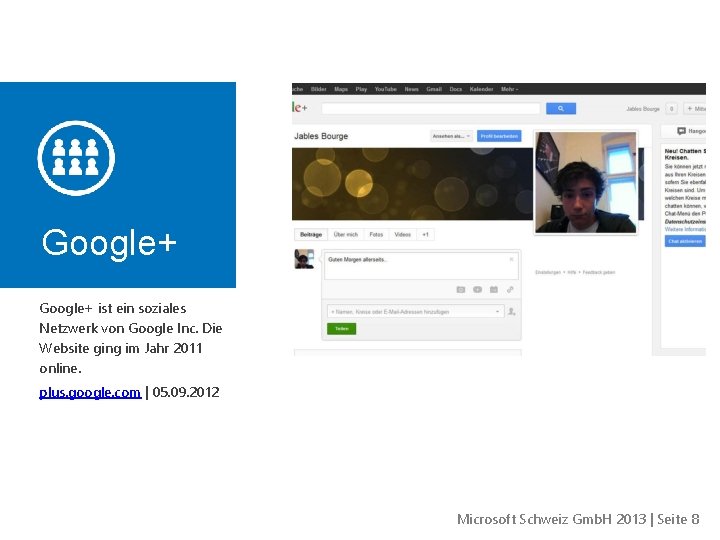Switch to the Über mich tab

(x=345, y=235)
